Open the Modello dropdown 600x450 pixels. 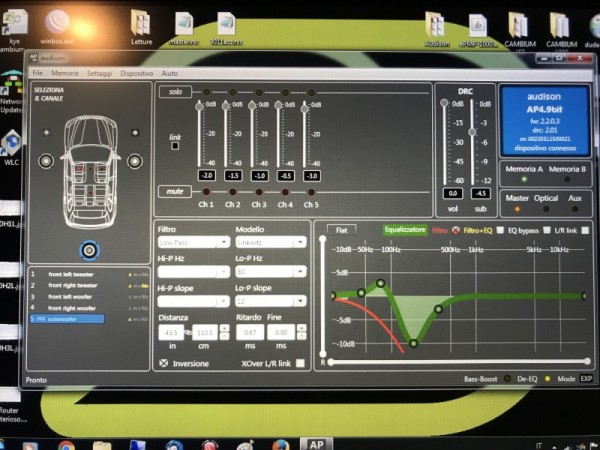(271, 242)
